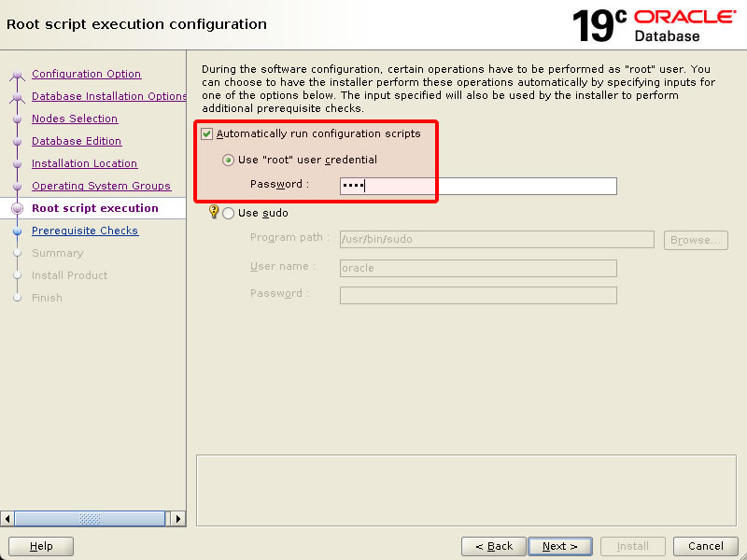Go to Database Edition step
Image resolution: width=747 pixels, height=560 pixels.
point(77,141)
